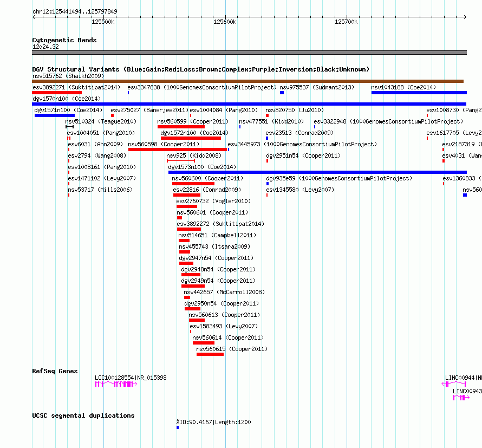Click the long blue bar of dgv1573n100 (Coe2014)
482x448 pixels.
pyautogui.click(x=317, y=172)
